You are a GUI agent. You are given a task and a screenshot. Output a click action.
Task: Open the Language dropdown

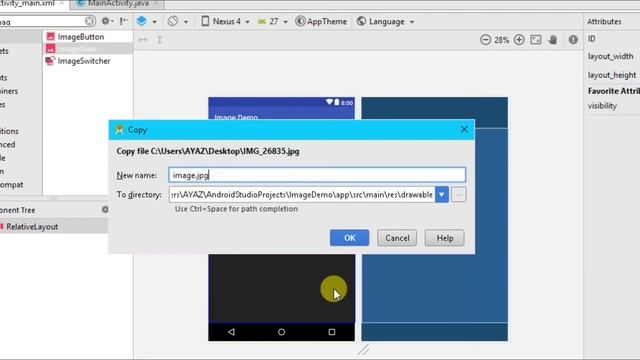pyautogui.click(x=385, y=21)
